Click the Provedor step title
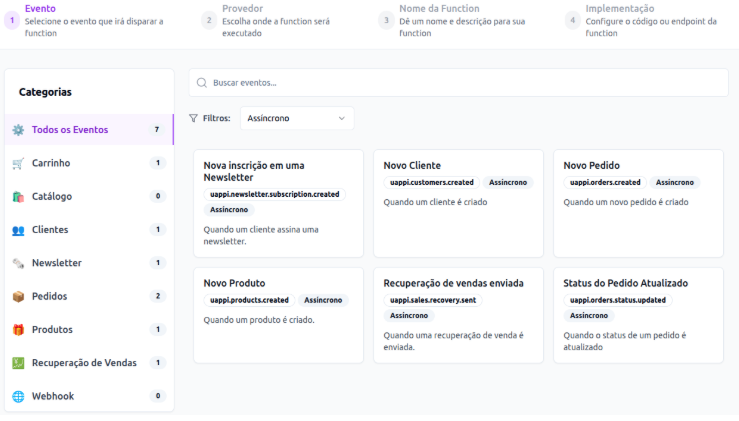The height and width of the screenshot is (421, 739). pyautogui.click(x=242, y=8)
